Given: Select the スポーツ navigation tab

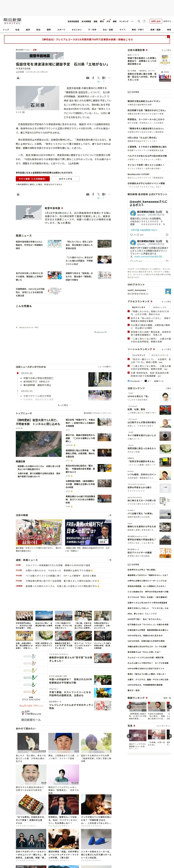Looking at the screenshot, I should click(61, 30).
